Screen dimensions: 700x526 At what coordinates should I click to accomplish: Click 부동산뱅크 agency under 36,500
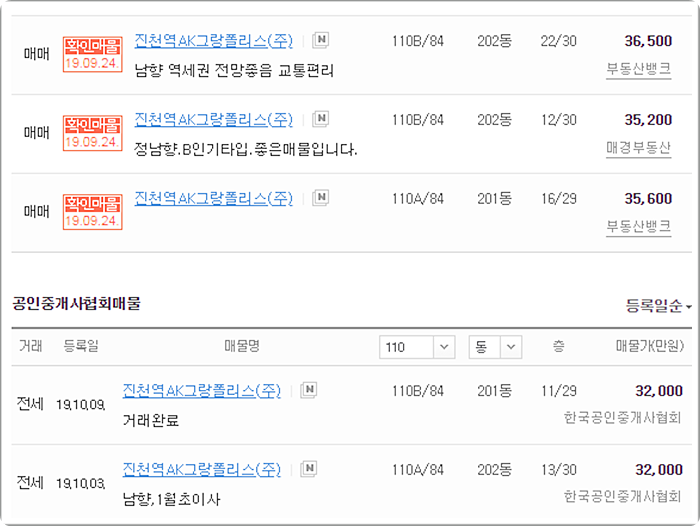click(x=638, y=69)
